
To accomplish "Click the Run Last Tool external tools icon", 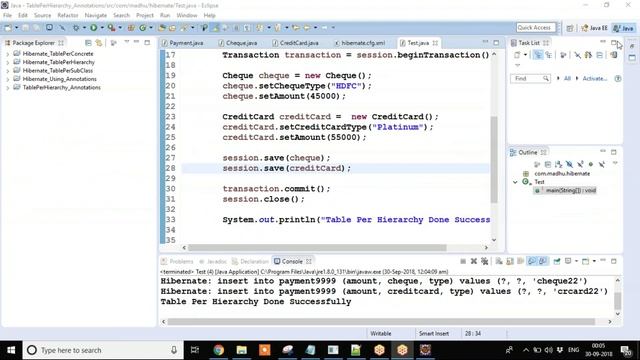I will tap(111, 27).
